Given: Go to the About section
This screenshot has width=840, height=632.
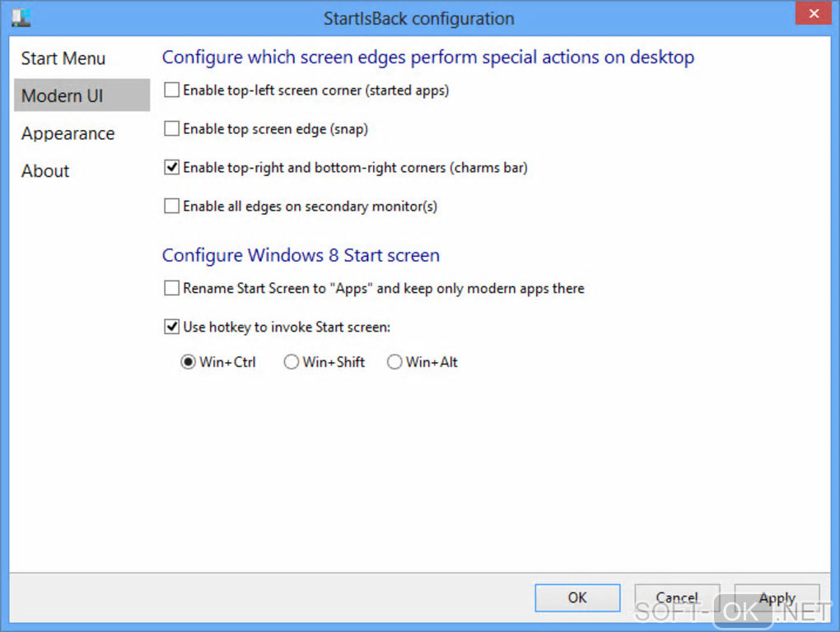Looking at the screenshot, I should [x=45, y=171].
